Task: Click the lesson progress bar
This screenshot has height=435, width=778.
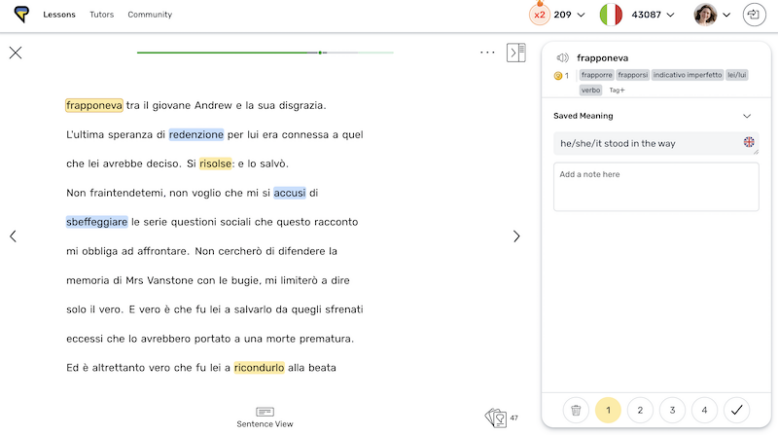Action: pos(265,52)
